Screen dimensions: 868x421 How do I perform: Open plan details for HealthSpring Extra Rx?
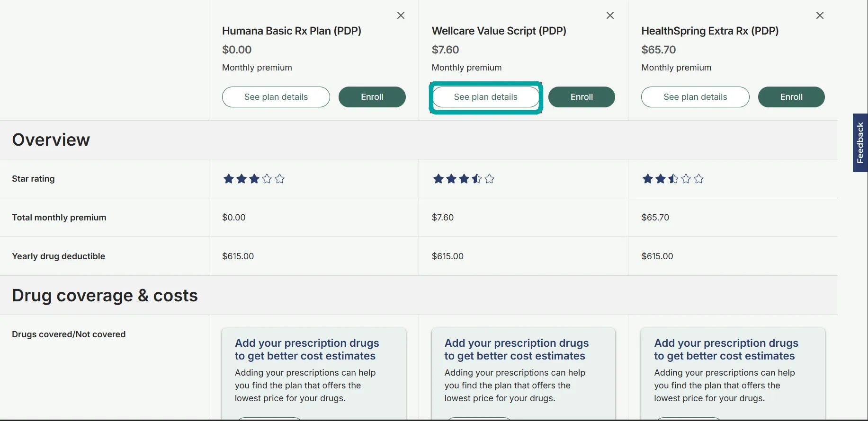(695, 97)
